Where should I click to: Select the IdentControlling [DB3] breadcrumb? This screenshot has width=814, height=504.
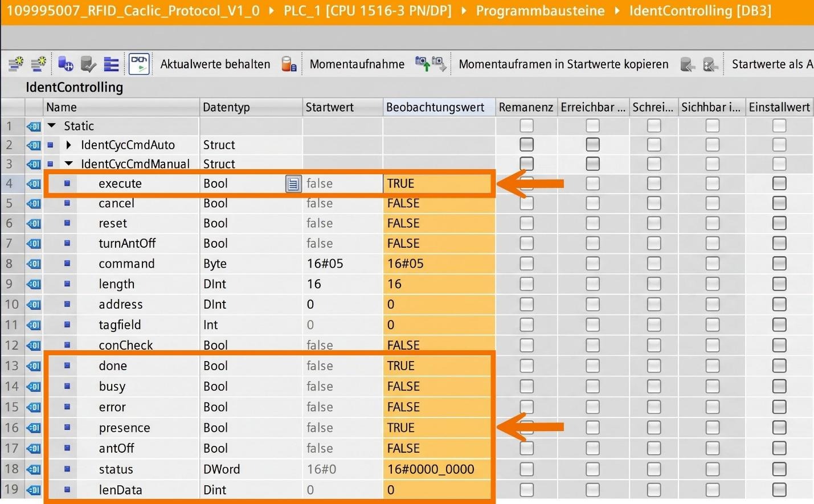pyautogui.click(x=700, y=11)
